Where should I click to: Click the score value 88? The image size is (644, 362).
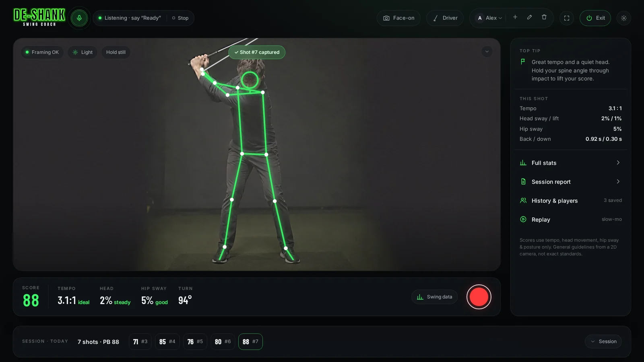[x=31, y=300]
